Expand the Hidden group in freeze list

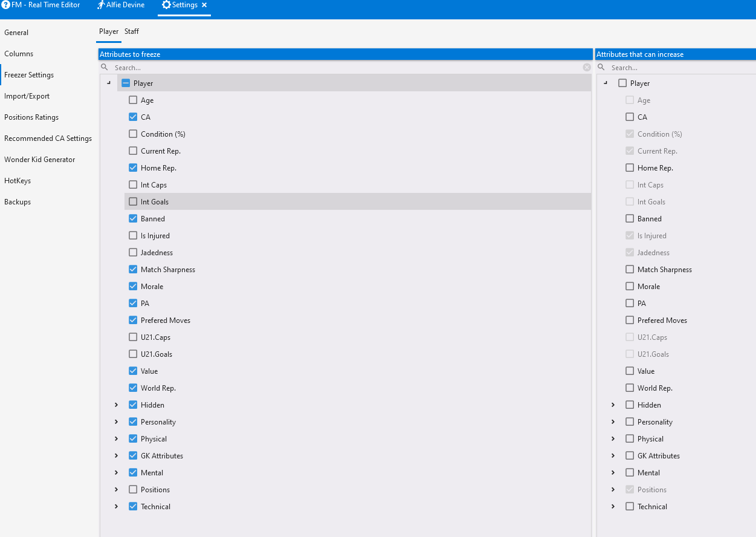pyautogui.click(x=117, y=405)
